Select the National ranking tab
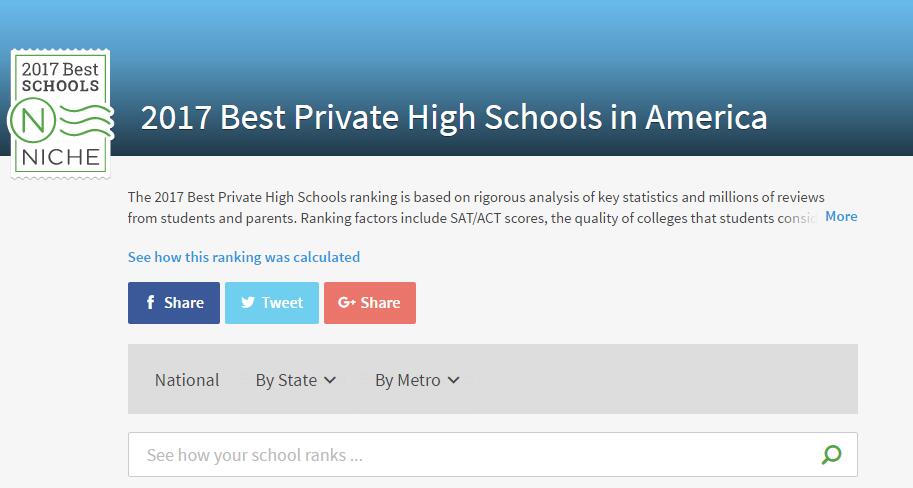 pos(187,380)
